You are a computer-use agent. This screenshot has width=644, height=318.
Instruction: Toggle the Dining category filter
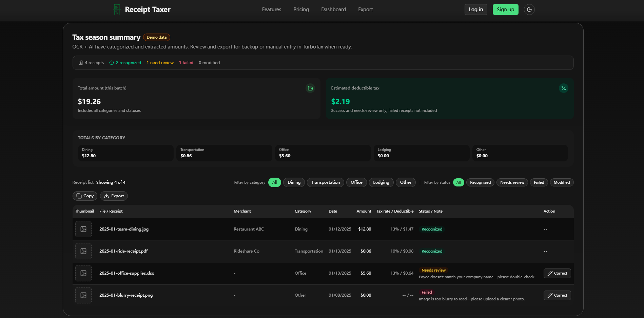[x=294, y=182]
